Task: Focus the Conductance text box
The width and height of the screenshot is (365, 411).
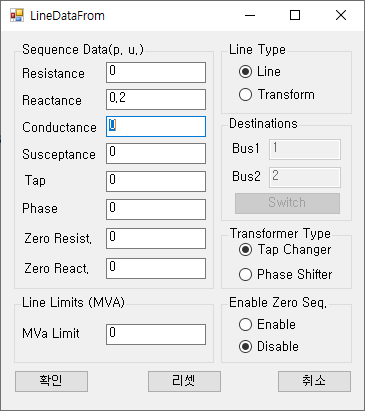Action: pos(156,126)
